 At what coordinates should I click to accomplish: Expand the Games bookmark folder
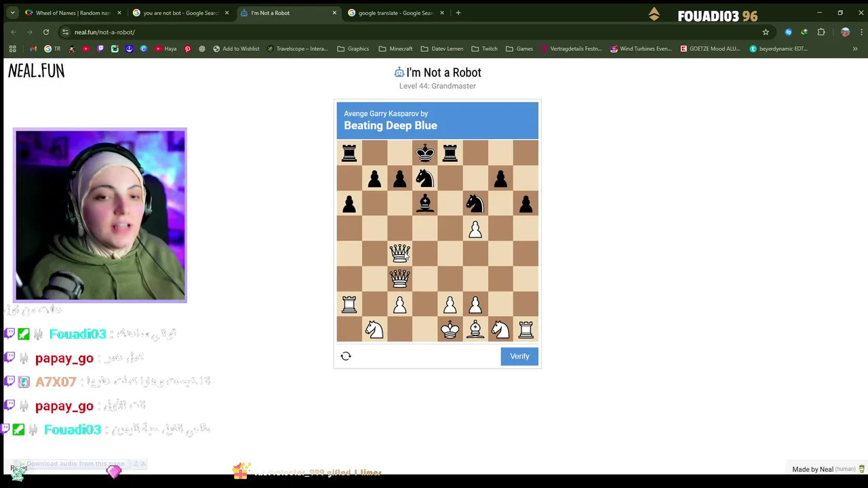pyautogui.click(x=519, y=49)
